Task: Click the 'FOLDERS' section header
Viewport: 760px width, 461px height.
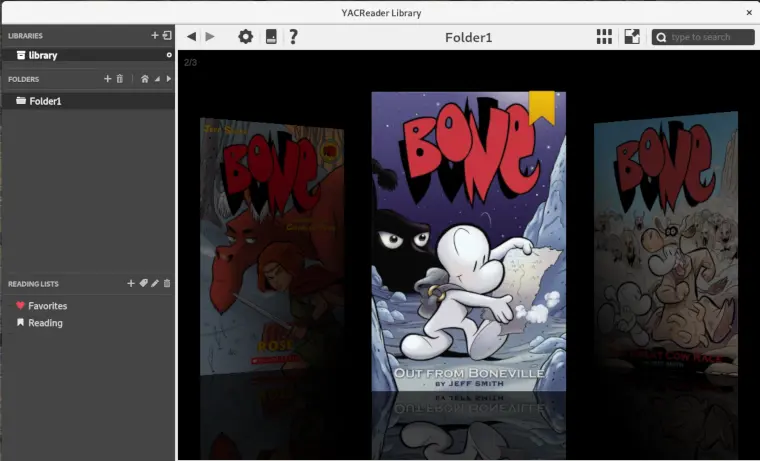Action: tap(23, 79)
